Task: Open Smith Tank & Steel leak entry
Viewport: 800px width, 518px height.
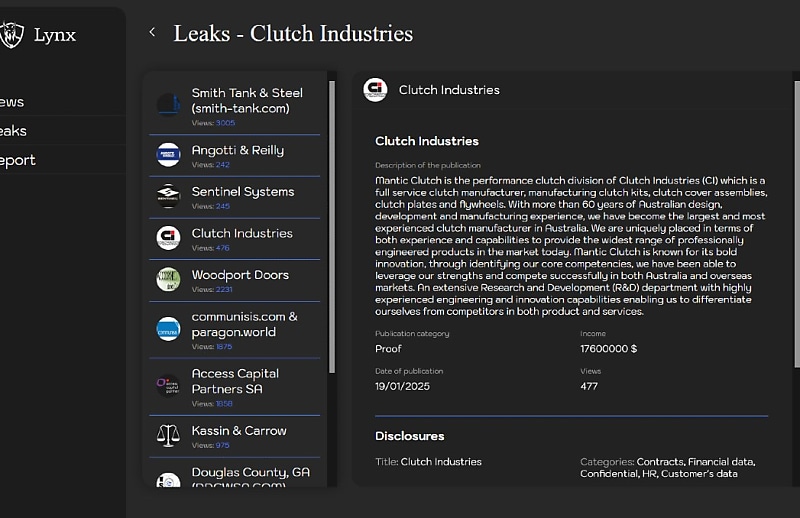Action: tap(235, 106)
